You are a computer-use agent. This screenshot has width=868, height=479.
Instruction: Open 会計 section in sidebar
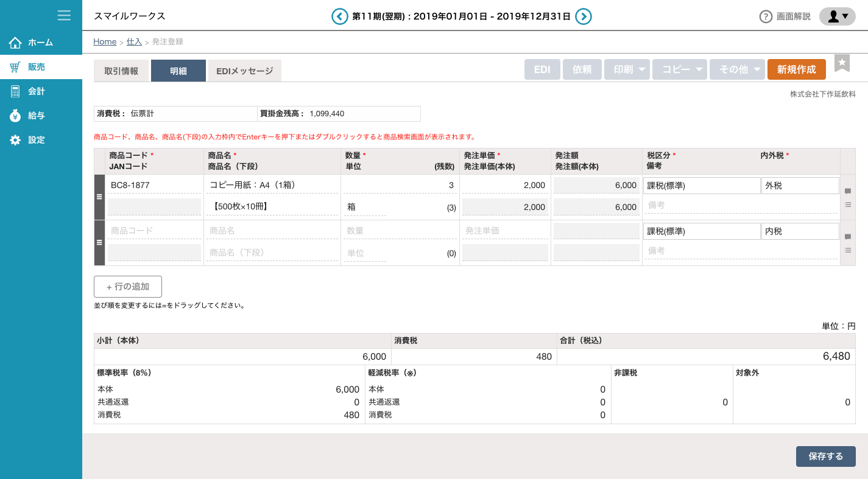point(41,91)
